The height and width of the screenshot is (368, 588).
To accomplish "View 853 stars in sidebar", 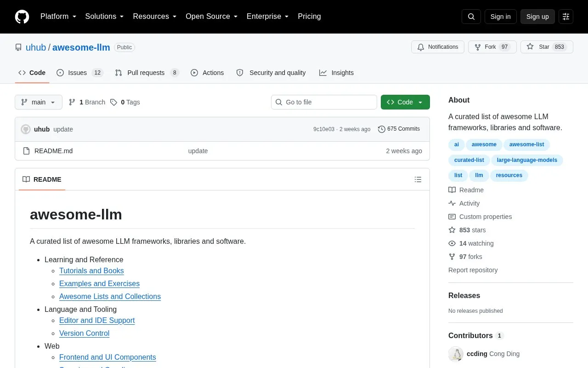I will (x=467, y=230).
